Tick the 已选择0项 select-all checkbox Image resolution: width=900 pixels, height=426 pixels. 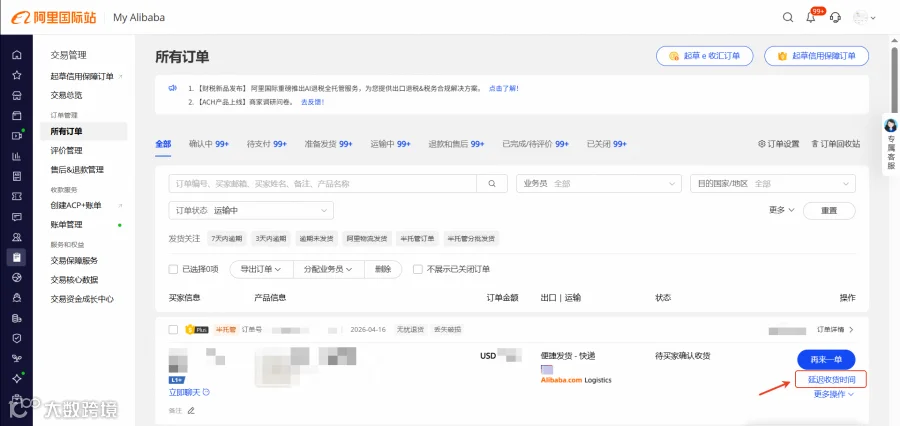click(173, 269)
